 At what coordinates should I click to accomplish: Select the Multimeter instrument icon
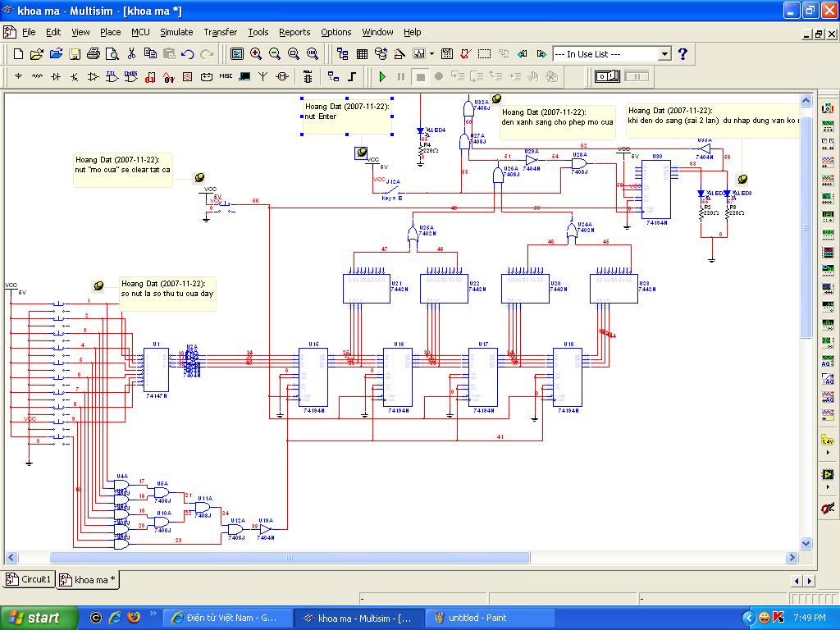tap(828, 109)
